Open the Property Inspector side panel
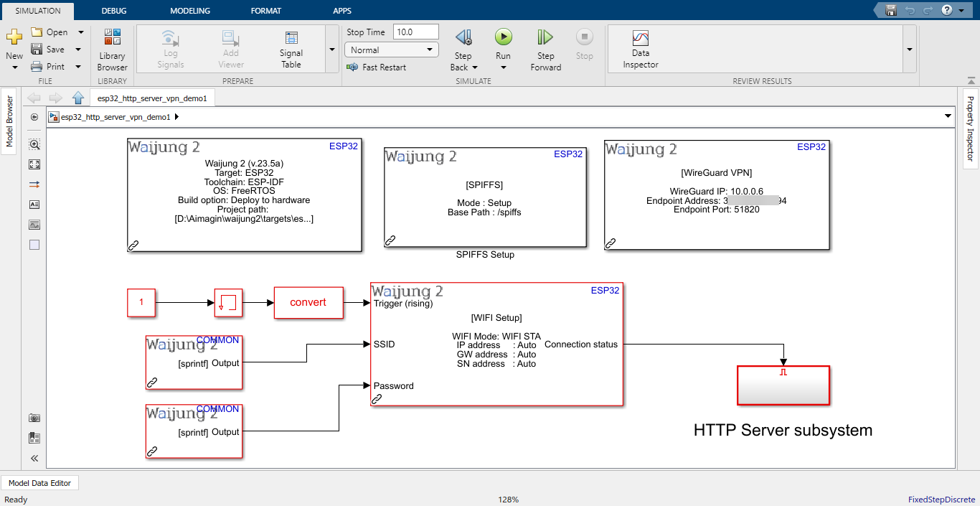 coord(970,128)
